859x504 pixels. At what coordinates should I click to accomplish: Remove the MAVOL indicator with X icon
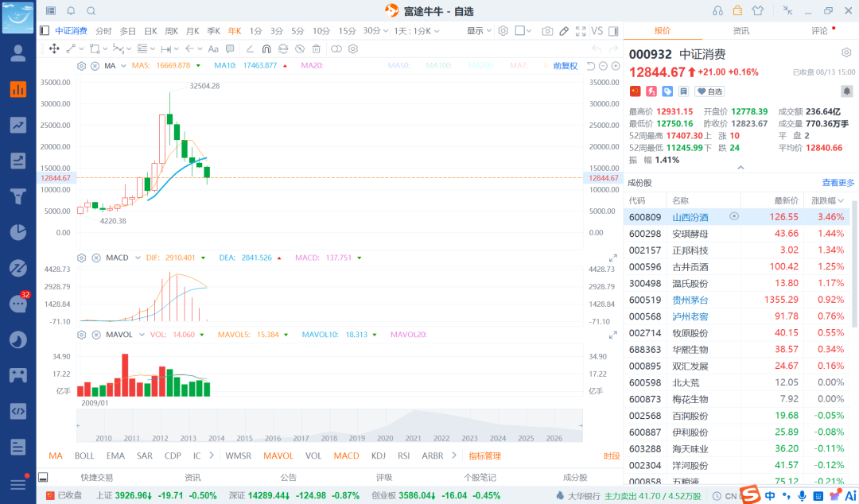96,335
